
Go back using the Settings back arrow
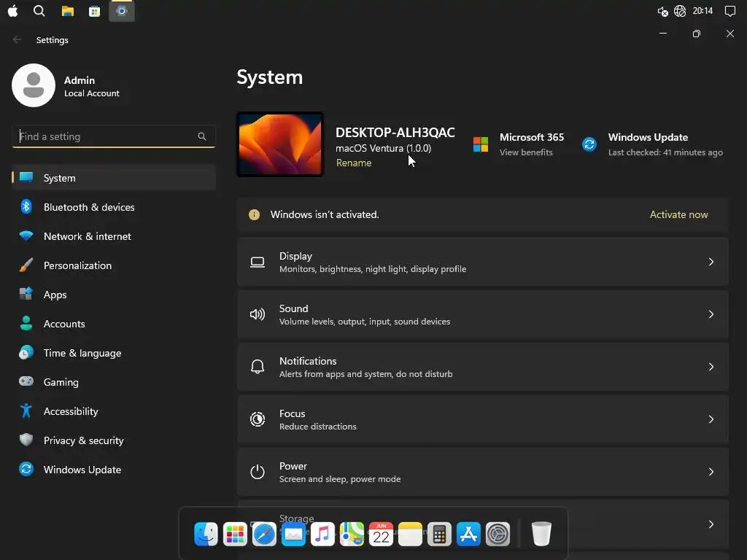click(18, 39)
